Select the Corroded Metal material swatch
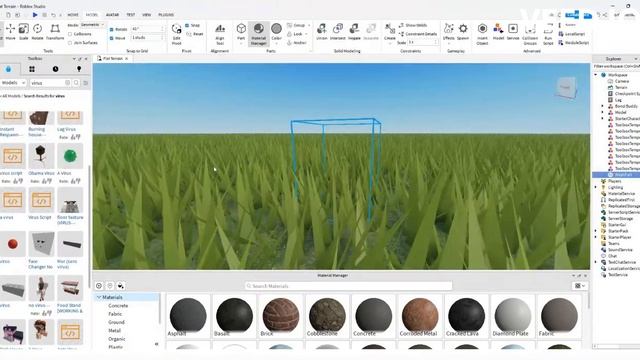This screenshot has width=640, height=360. click(420, 317)
